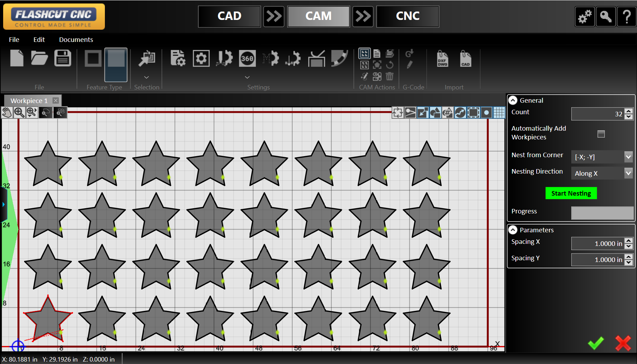Select the zoom magnifier tool
The image size is (637, 364).
[x=20, y=112]
